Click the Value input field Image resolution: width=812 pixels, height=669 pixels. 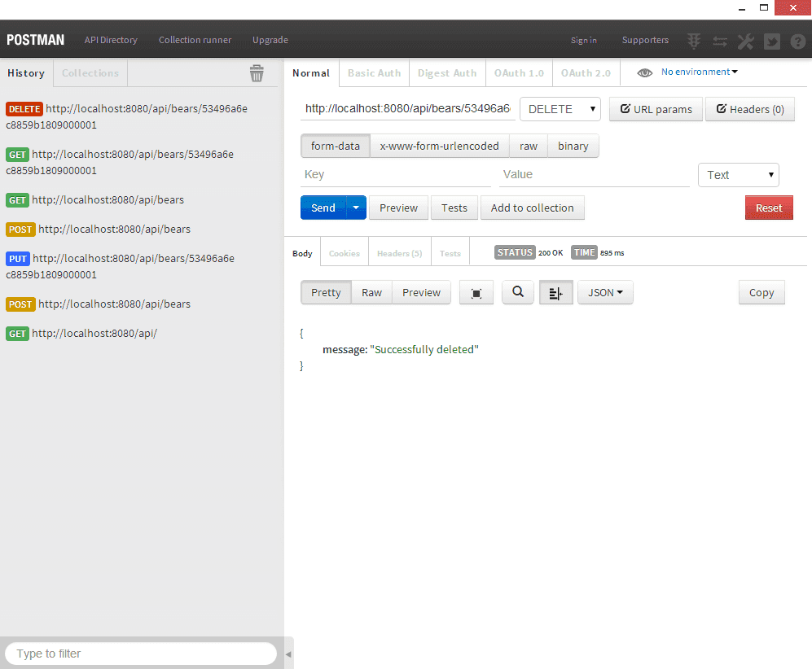[595, 174]
